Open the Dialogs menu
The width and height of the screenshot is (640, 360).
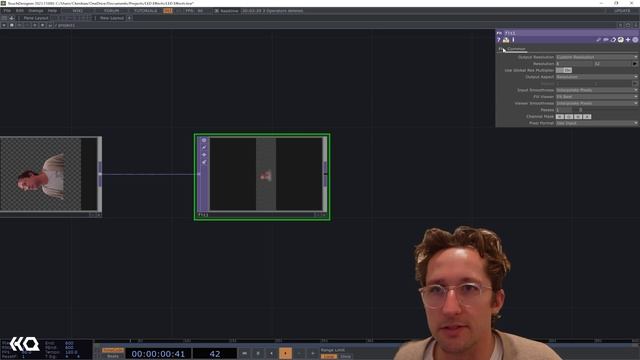(x=36, y=11)
